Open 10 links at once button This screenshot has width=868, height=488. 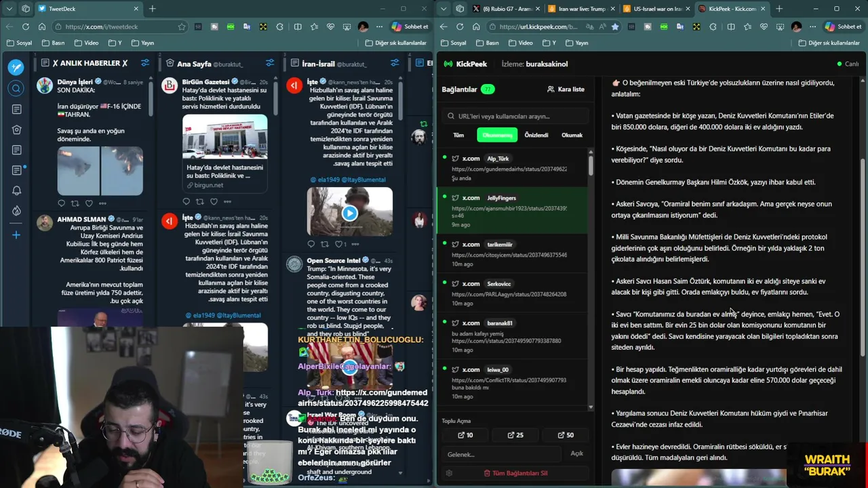click(465, 435)
